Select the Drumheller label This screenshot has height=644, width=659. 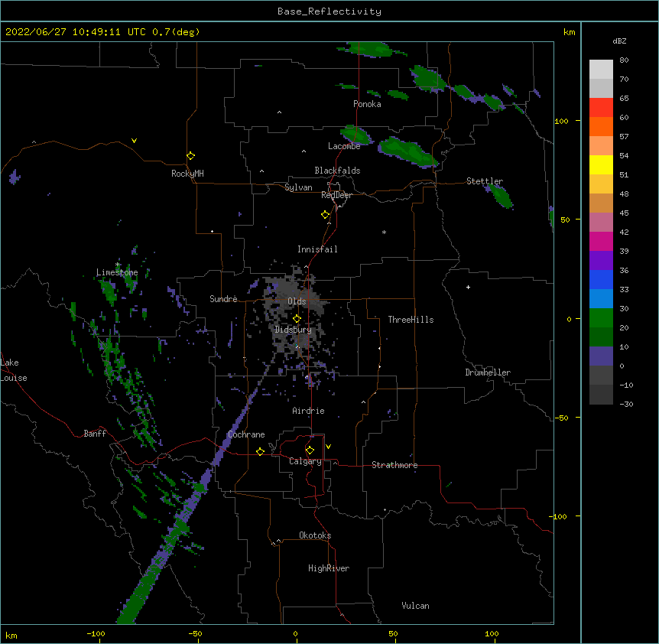coord(488,372)
